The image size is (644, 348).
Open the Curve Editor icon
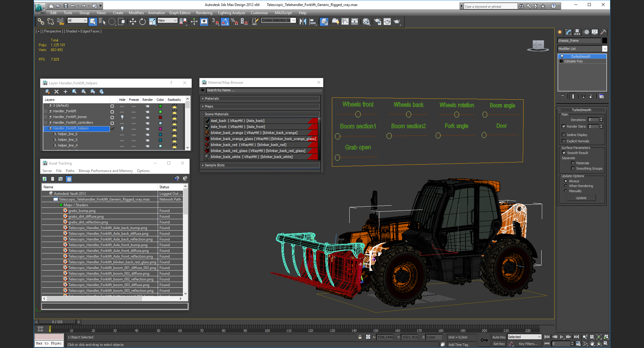(x=345, y=21)
